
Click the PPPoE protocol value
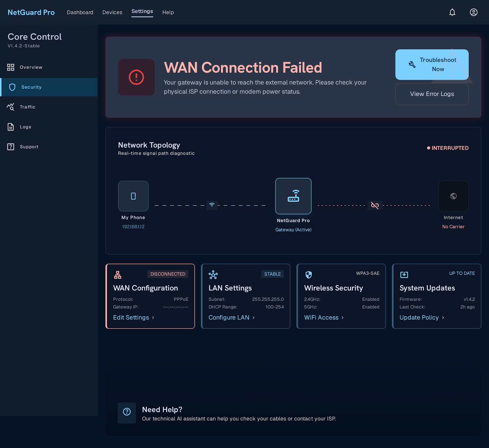[181, 299]
